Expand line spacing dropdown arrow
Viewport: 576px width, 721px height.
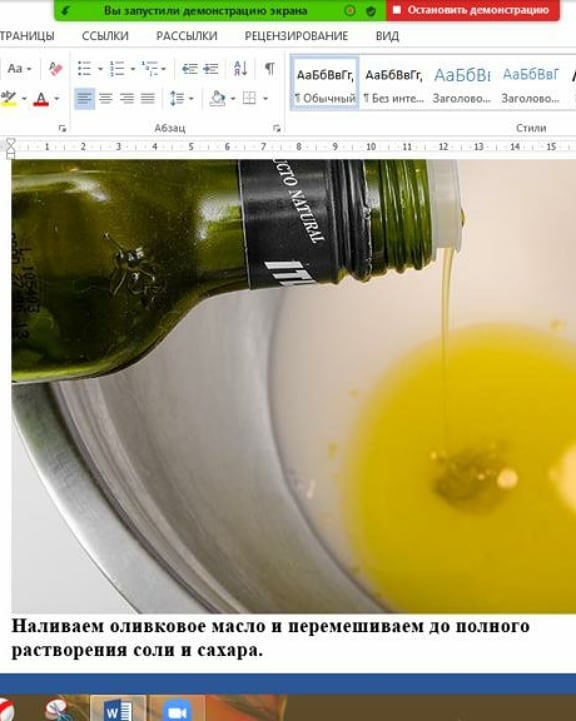tap(191, 98)
